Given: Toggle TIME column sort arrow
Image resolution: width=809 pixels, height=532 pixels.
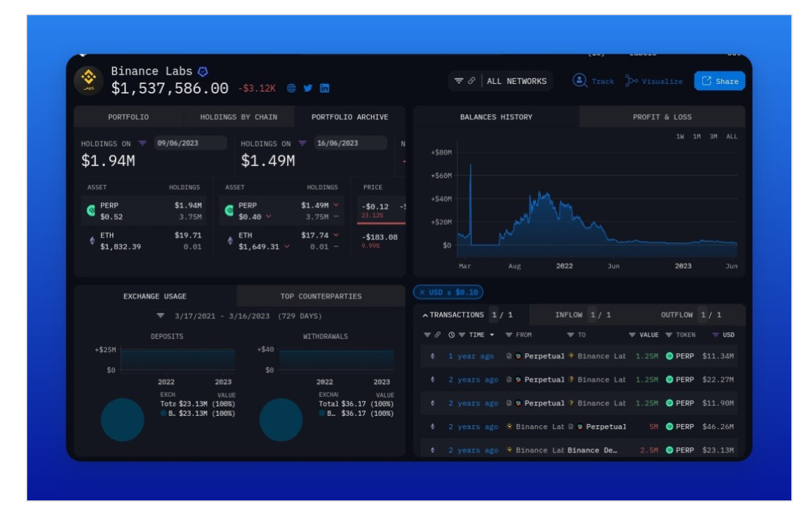Looking at the screenshot, I should tap(492, 335).
